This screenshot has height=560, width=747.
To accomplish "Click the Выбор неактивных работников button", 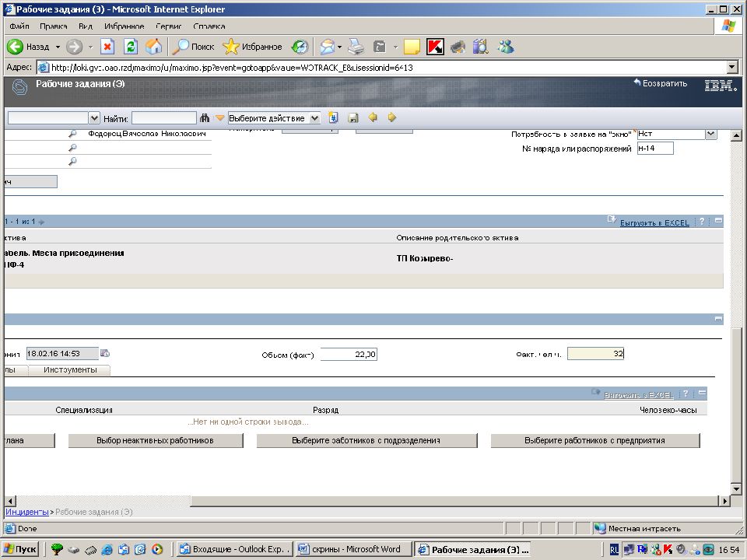I will click(156, 440).
